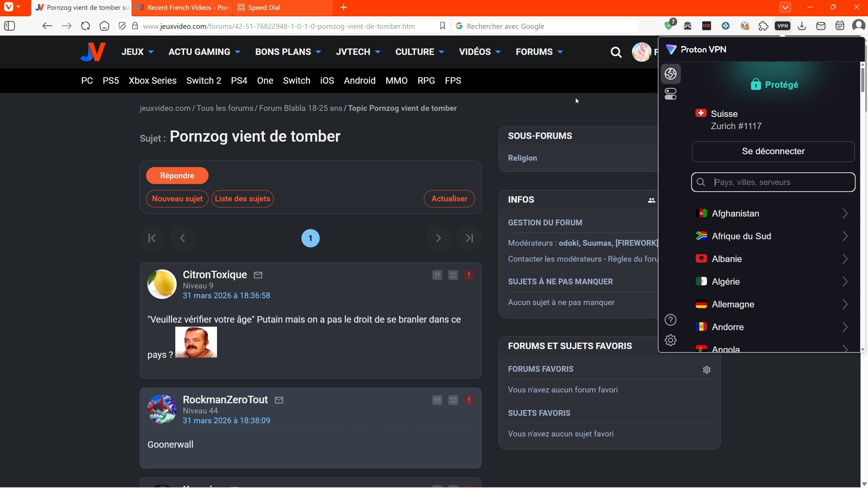Screen dimensions: 868x488
Task: Open Proton VPN settings gear
Action: point(670,340)
